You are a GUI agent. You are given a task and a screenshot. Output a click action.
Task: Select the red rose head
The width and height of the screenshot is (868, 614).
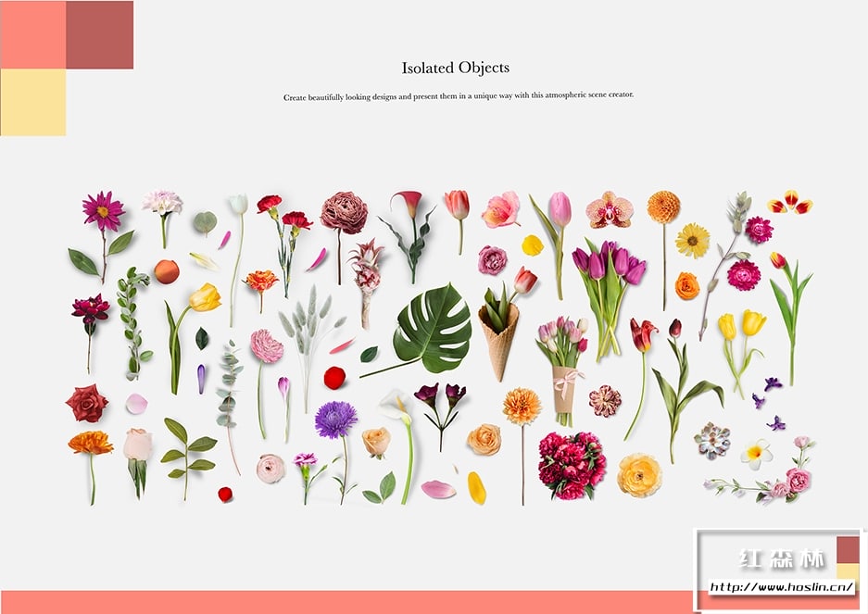click(87, 403)
